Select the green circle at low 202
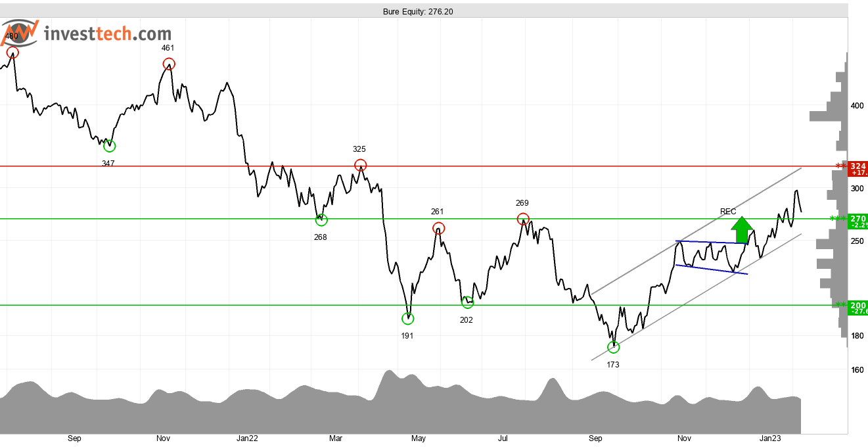 coord(467,302)
